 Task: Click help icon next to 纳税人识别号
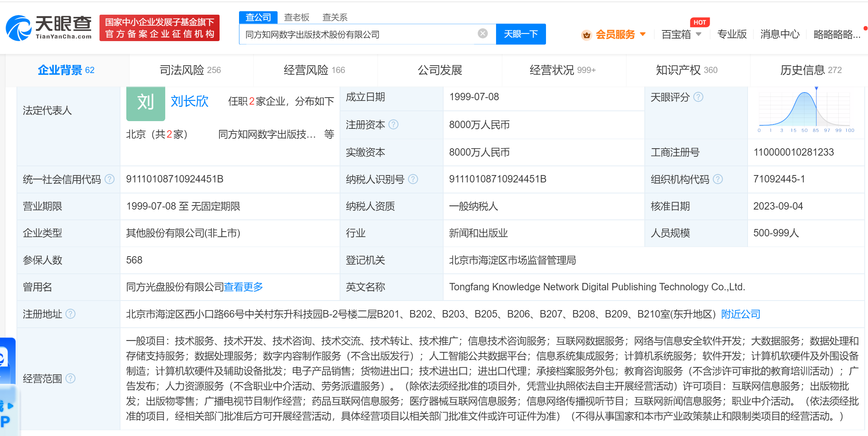point(413,179)
